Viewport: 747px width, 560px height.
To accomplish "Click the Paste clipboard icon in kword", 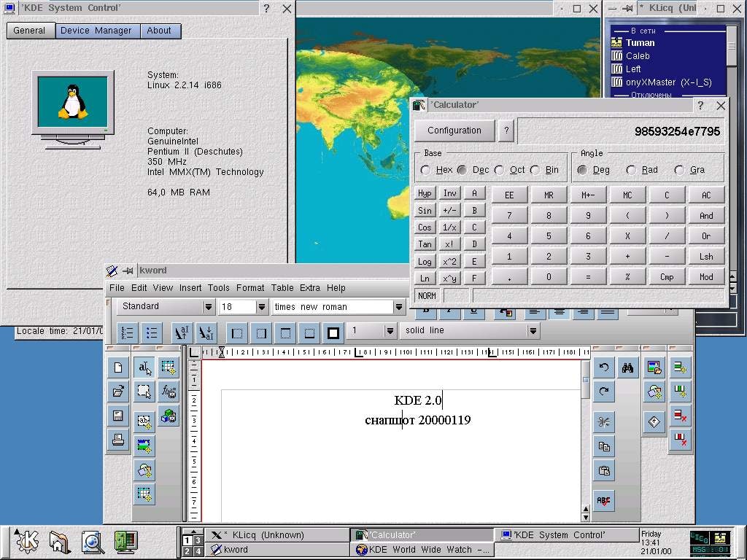I will point(603,471).
